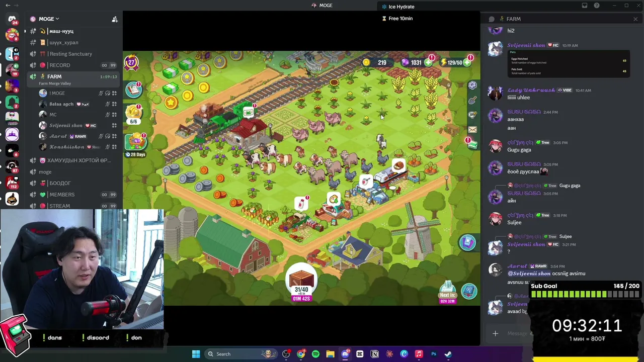Screen dimensions: 644x362
Task: Open the green cash offer icon
Action: [472, 144]
